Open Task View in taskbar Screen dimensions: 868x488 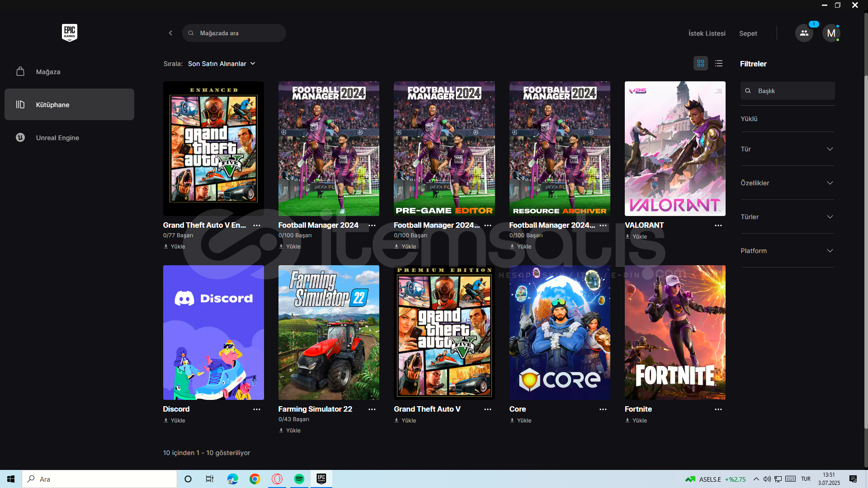pyautogui.click(x=210, y=479)
